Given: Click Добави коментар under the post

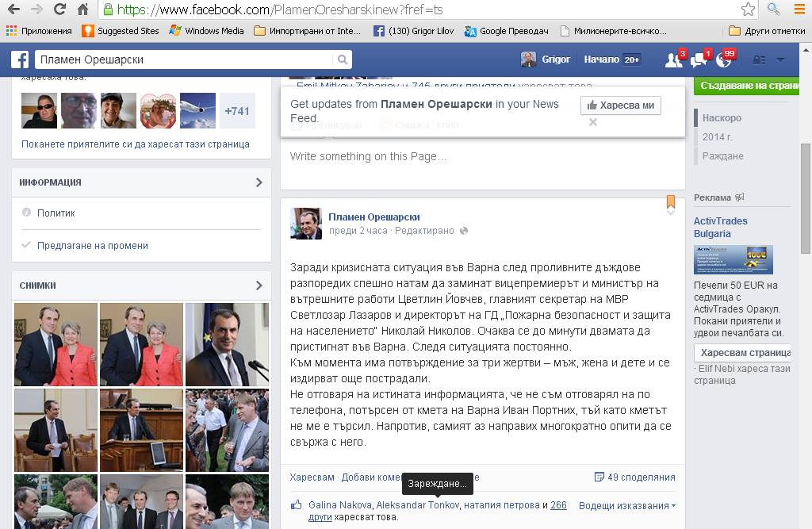Looking at the screenshot, I should 371,477.
